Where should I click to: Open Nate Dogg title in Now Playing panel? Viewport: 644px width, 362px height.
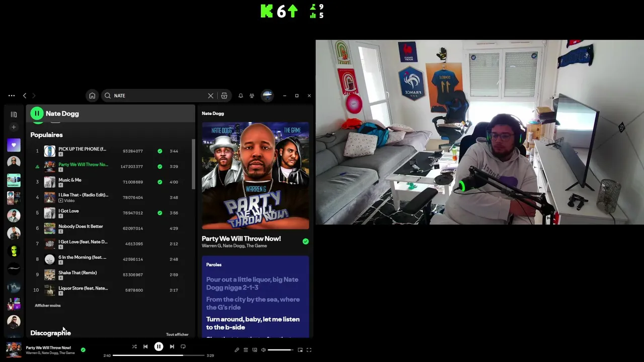pos(213,114)
